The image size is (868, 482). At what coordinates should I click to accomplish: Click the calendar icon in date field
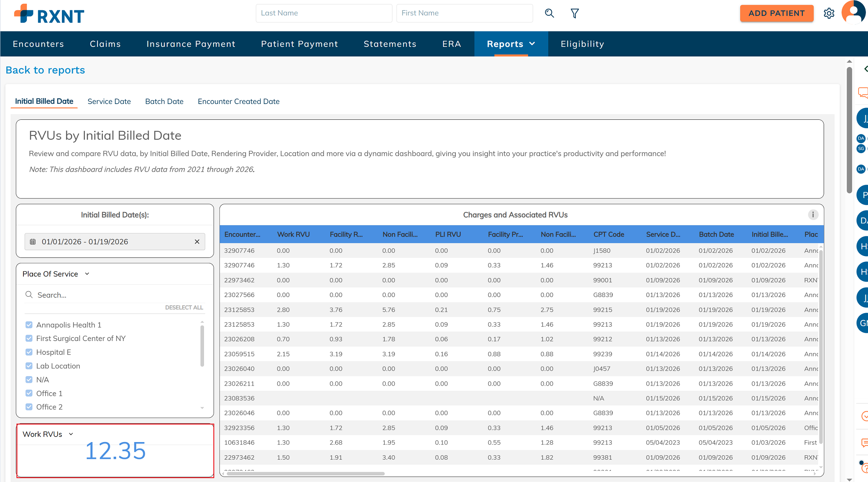click(33, 242)
